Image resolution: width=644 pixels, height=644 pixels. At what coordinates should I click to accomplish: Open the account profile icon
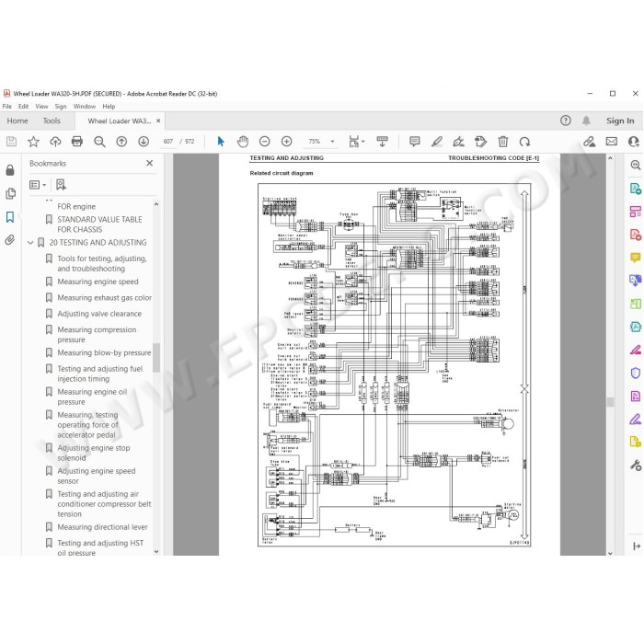pyautogui.click(x=634, y=142)
